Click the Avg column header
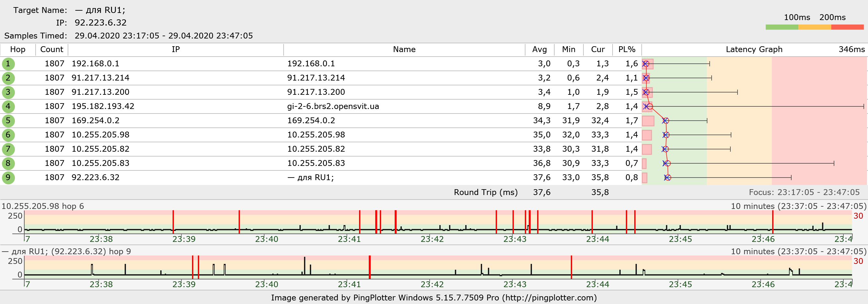 pyautogui.click(x=539, y=49)
